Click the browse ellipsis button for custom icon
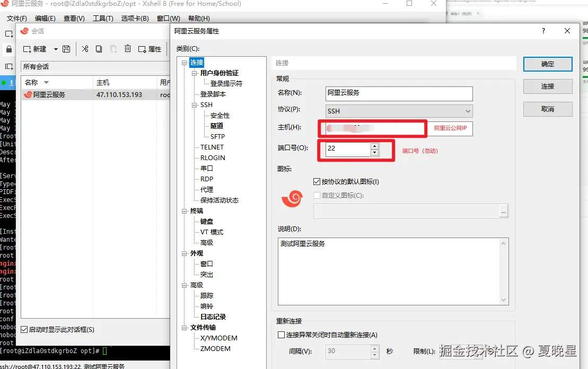 (x=503, y=211)
